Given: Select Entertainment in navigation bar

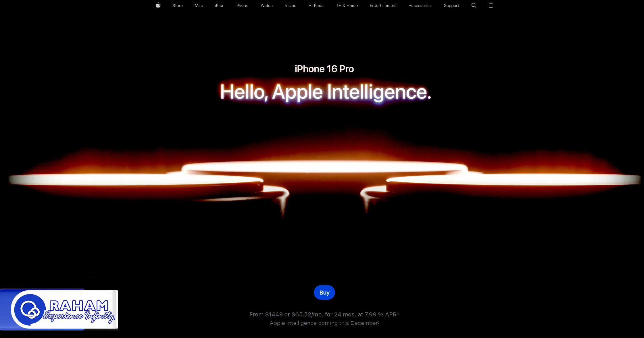Looking at the screenshot, I should (383, 5).
